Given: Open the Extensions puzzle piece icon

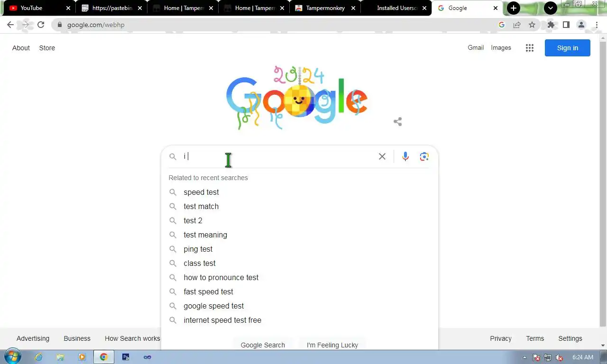Looking at the screenshot, I should click(551, 25).
